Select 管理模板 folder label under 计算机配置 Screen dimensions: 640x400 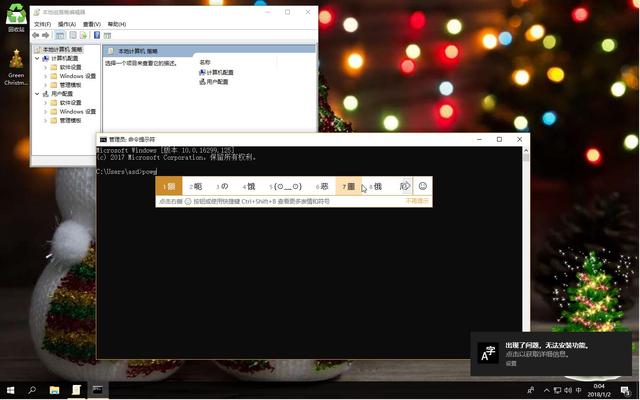pos(70,85)
